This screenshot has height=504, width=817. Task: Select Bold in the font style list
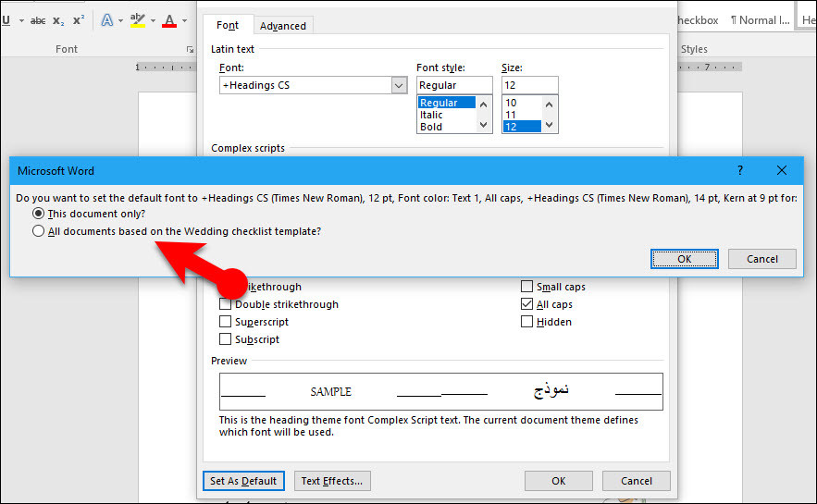coord(447,127)
